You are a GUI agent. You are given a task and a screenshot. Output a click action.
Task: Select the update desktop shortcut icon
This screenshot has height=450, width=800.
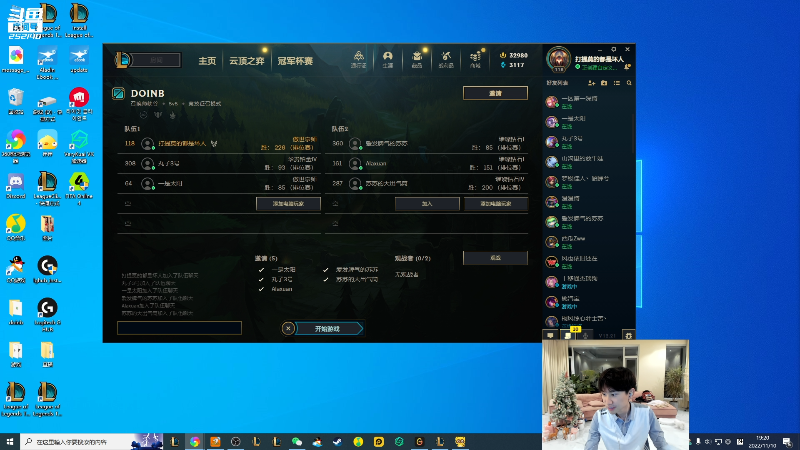[x=79, y=59]
